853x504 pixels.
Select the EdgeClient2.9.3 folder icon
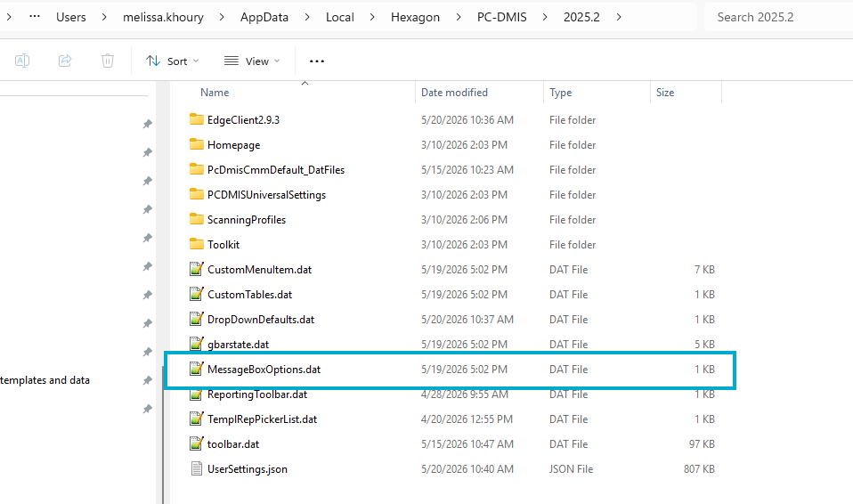pos(197,119)
